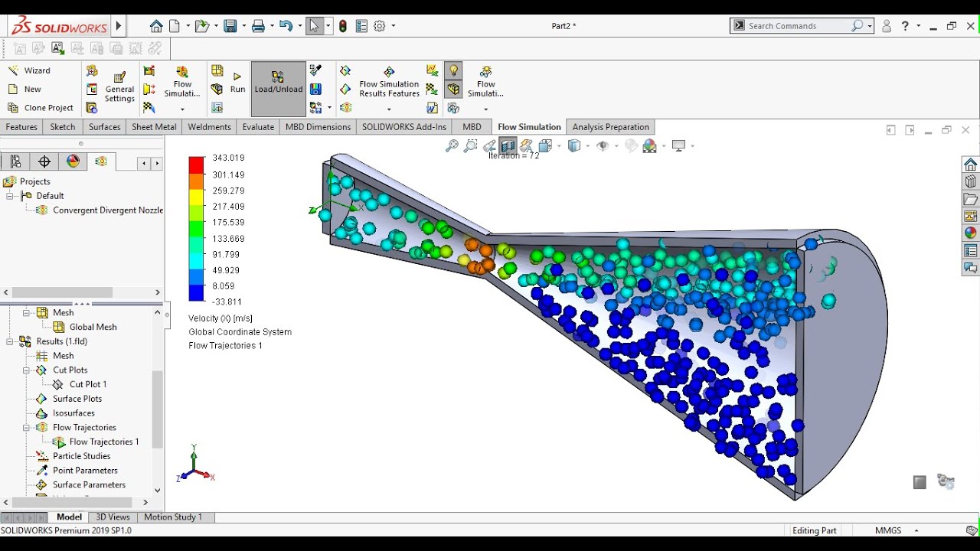980x551 pixels.
Task: Open the Search Commands dropdown arrow
Action: (871, 26)
